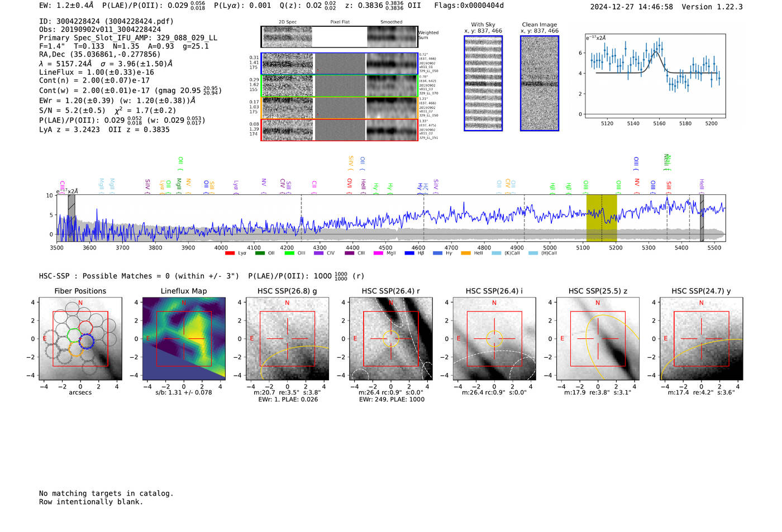
Task: Click the hatched gray band near 3550 Å
Action: (71, 218)
